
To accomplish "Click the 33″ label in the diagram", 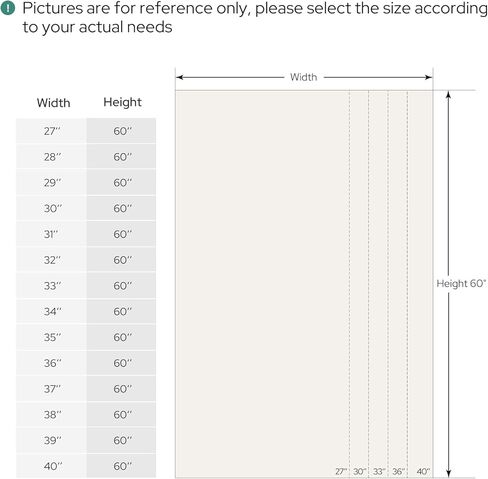I will pyautogui.click(x=379, y=472).
